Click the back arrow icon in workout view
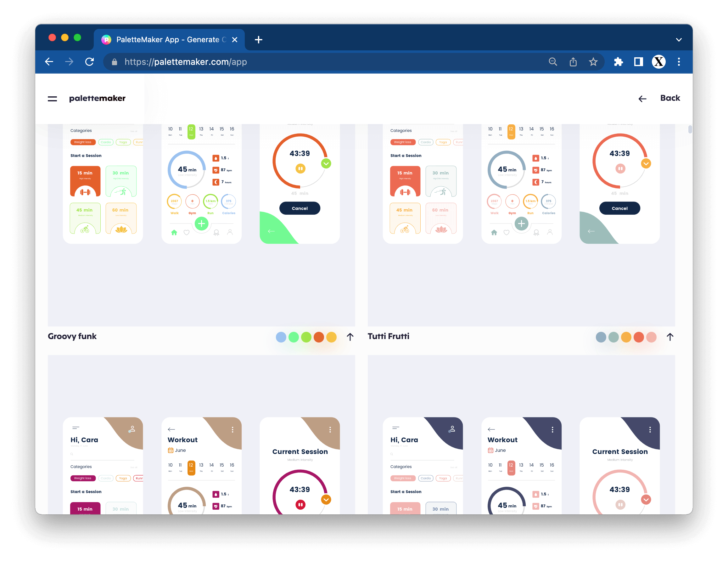This screenshot has width=728, height=561. [x=171, y=428]
